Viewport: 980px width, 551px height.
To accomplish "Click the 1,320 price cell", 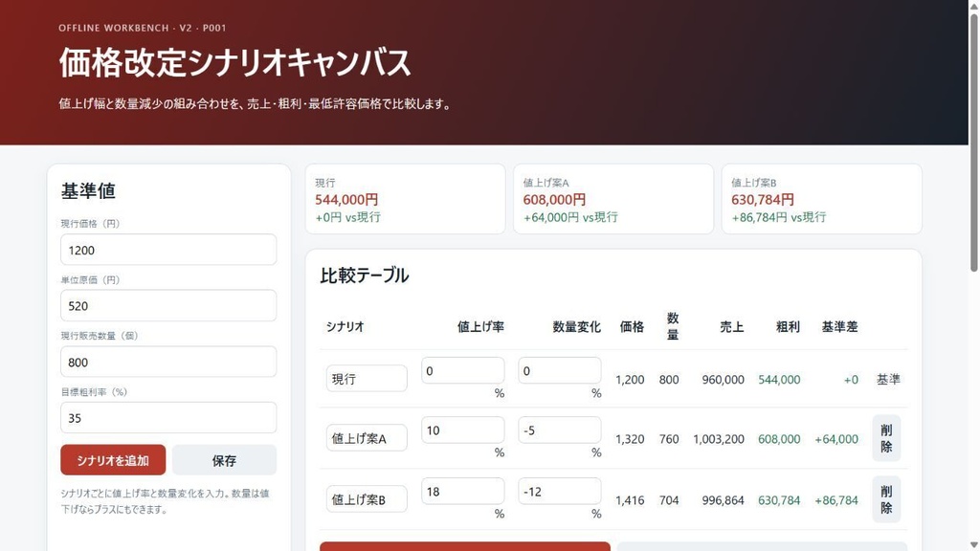I will [630, 439].
